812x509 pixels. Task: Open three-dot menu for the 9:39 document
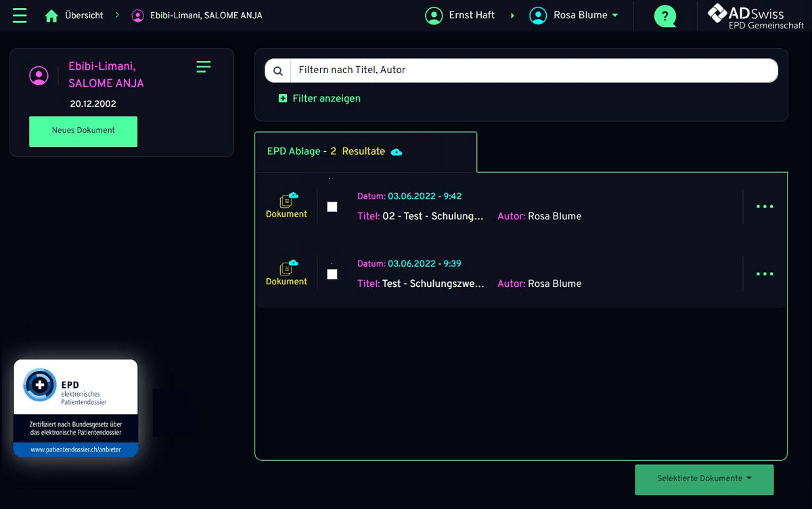[x=765, y=274]
